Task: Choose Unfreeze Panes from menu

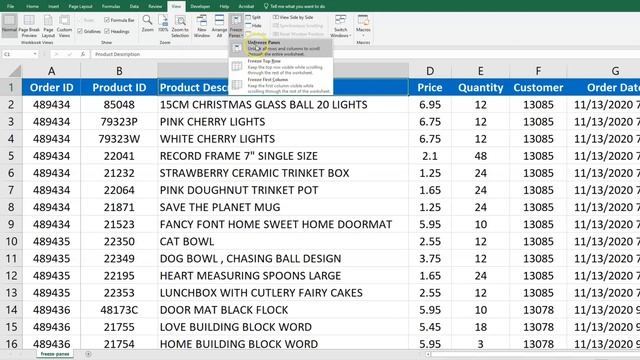Action: click(280, 48)
